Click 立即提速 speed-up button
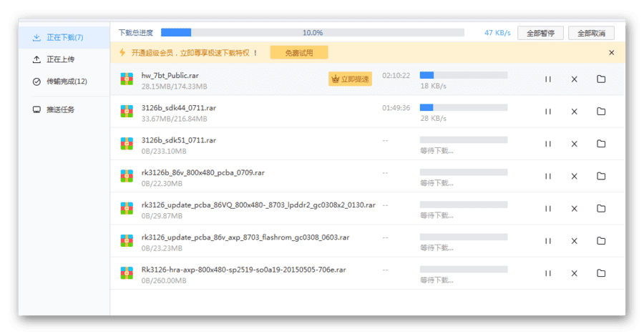 pyautogui.click(x=351, y=79)
